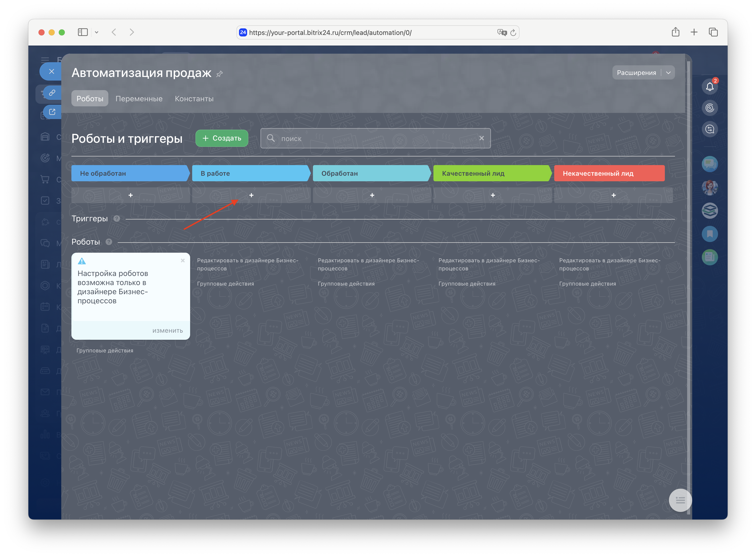This screenshot has height=557, width=756.
Task: Click the copy link icon button
Action: (52, 93)
